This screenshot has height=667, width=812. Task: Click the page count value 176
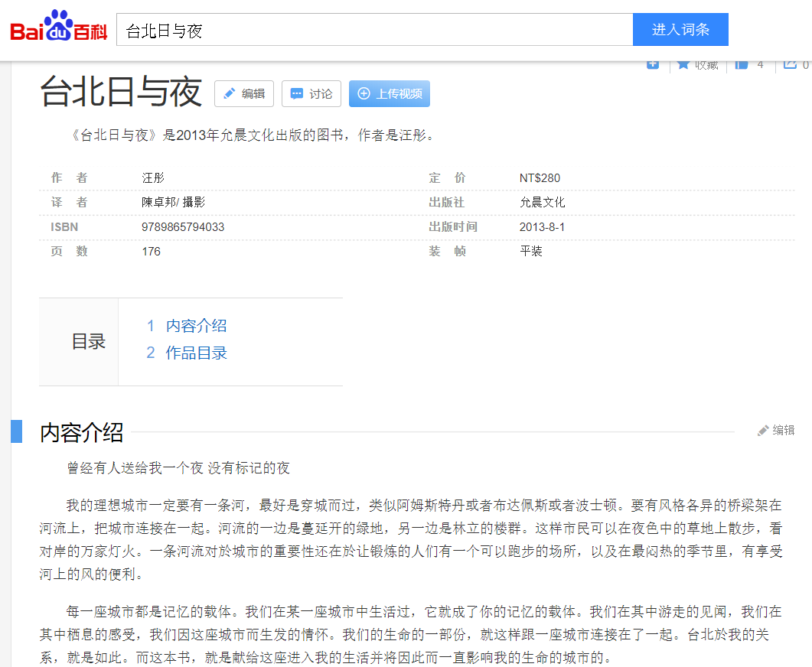(152, 252)
